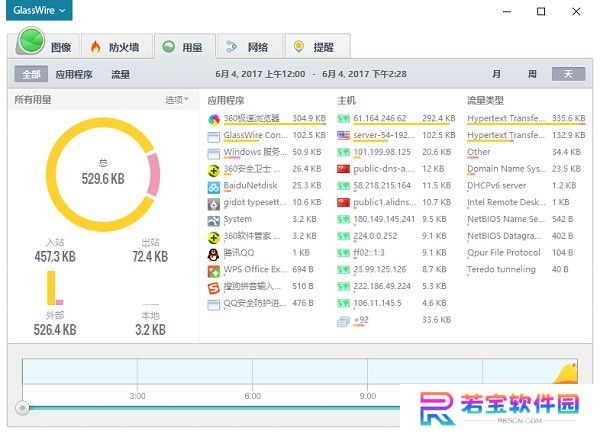Click the green globe icon on 用量 tab
The width and height of the screenshot is (600, 434).
168,47
